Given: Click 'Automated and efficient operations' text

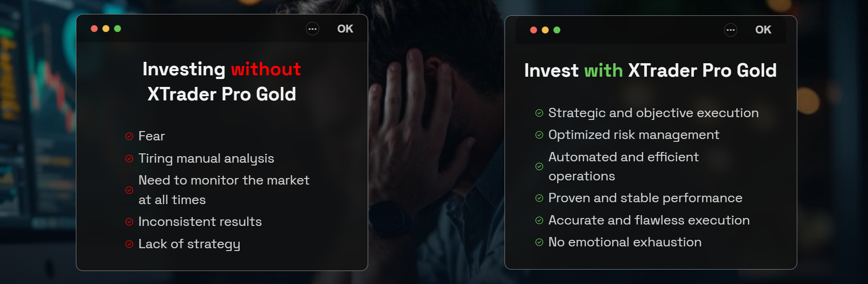Looking at the screenshot, I should point(624,166).
